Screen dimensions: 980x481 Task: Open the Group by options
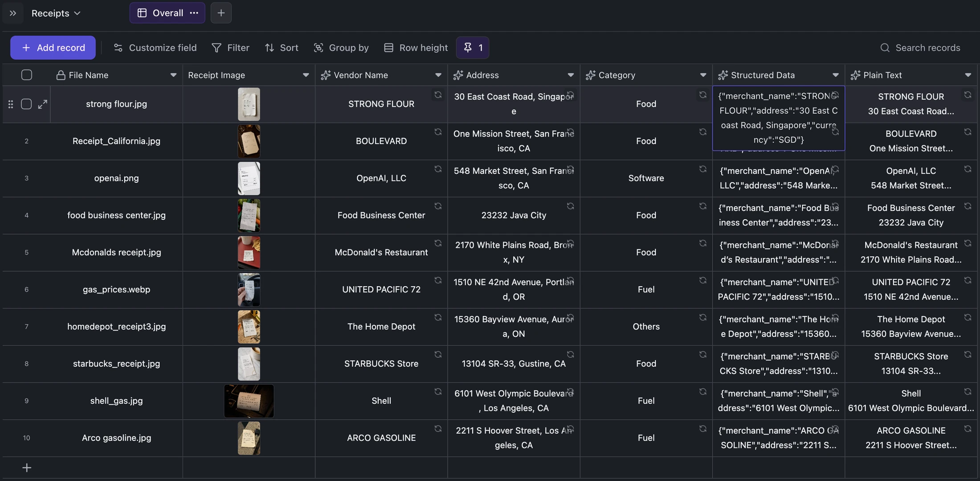tap(341, 48)
